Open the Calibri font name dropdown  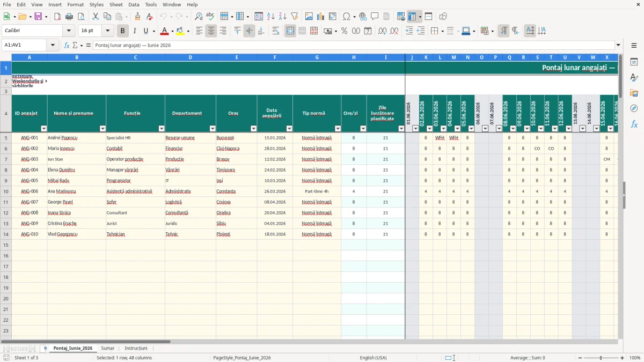(69, 31)
